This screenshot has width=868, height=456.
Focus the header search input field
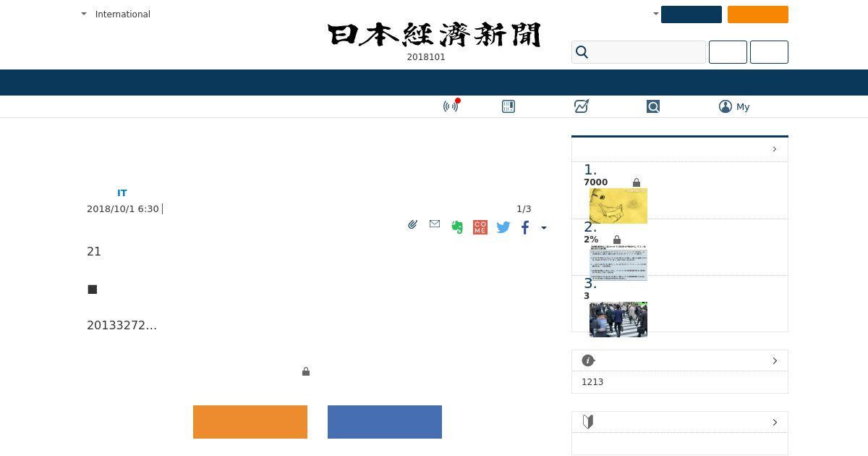click(x=639, y=52)
